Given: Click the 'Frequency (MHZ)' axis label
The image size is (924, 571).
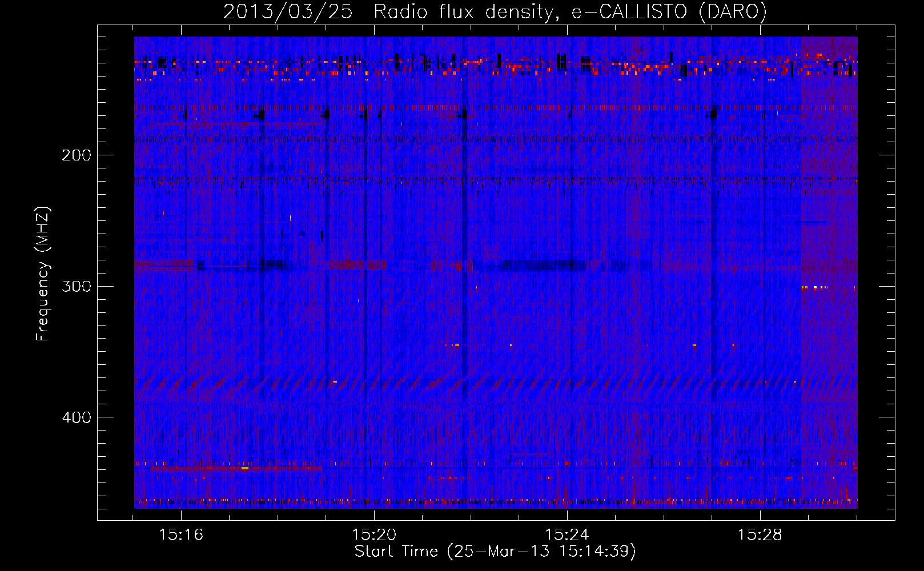Looking at the screenshot, I should click(43, 274).
